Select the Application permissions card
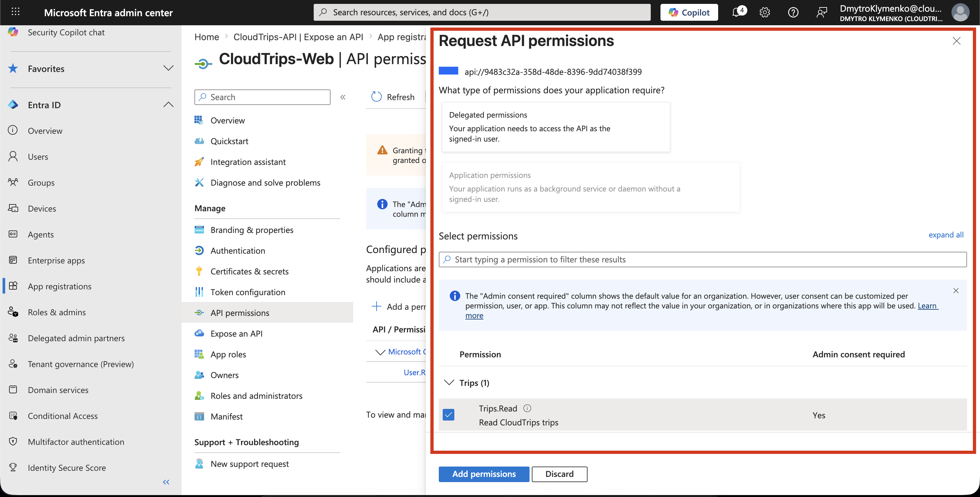 click(591, 187)
